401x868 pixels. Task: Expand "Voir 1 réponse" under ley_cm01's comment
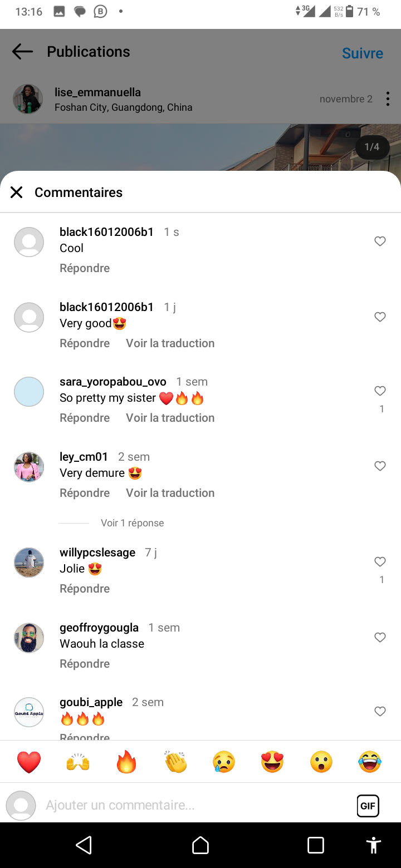point(132,523)
